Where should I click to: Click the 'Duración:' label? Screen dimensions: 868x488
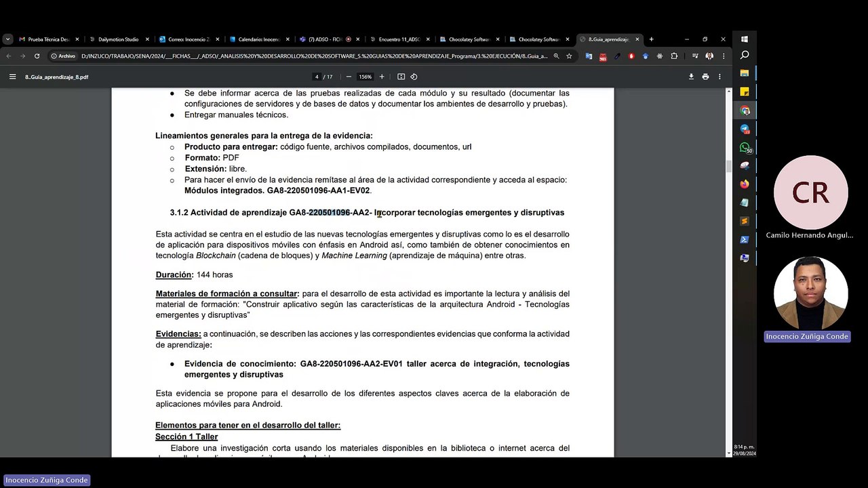pyautogui.click(x=174, y=275)
